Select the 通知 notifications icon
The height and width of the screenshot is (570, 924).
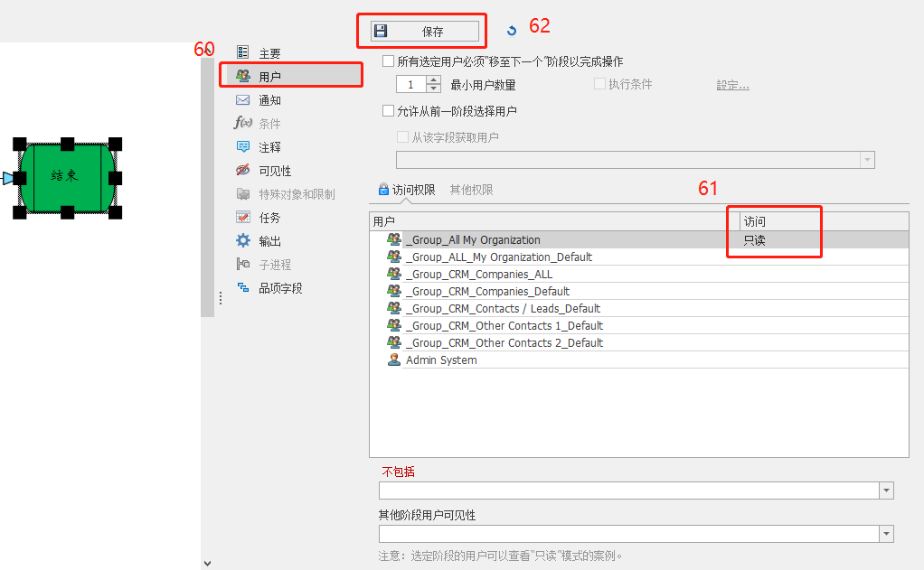point(242,99)
